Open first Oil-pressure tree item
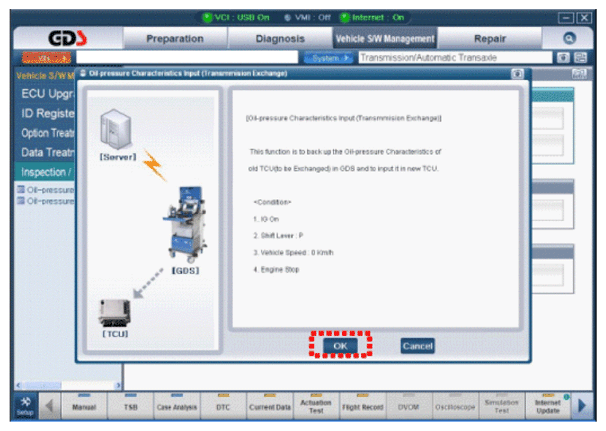 [x=46, y=189]
